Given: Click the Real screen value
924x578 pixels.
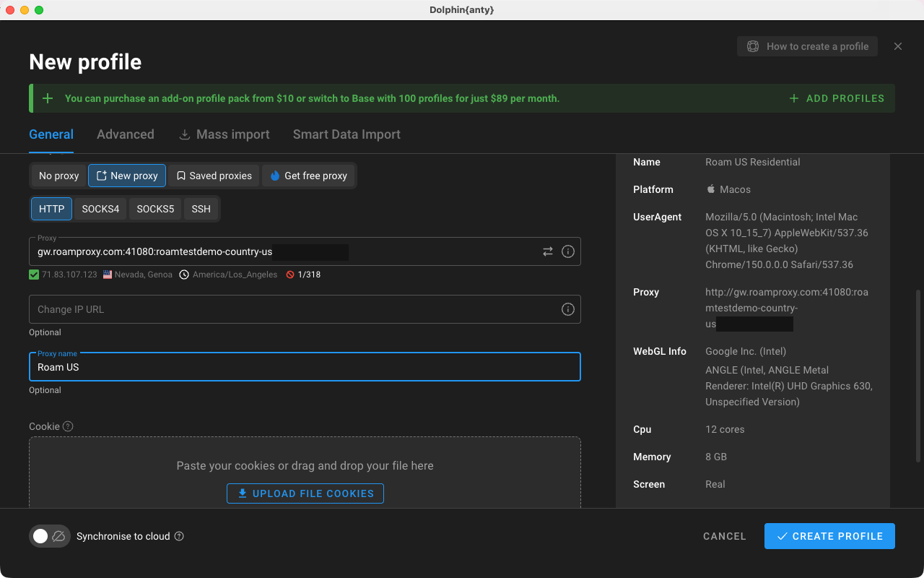Looking at the screenshot, I should click(x=715, y=484).
